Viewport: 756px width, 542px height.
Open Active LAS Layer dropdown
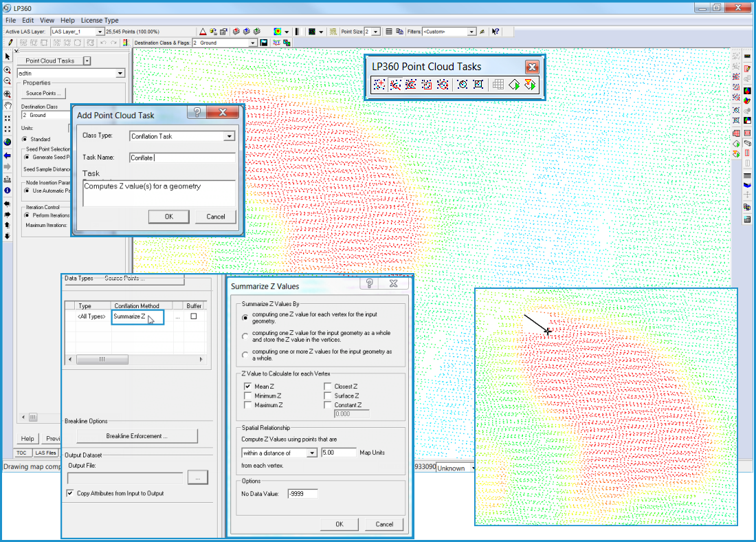(x=100, y=32)
